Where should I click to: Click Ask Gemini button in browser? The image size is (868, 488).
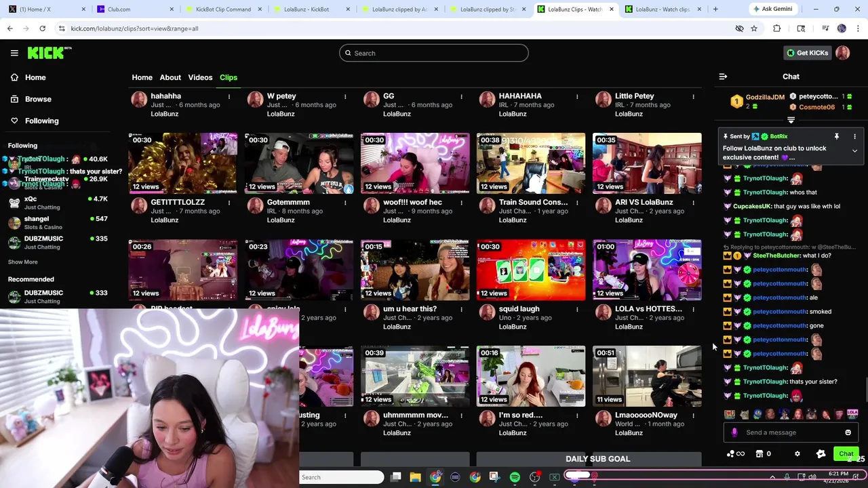pyautogui.click(x=772, y=9)
